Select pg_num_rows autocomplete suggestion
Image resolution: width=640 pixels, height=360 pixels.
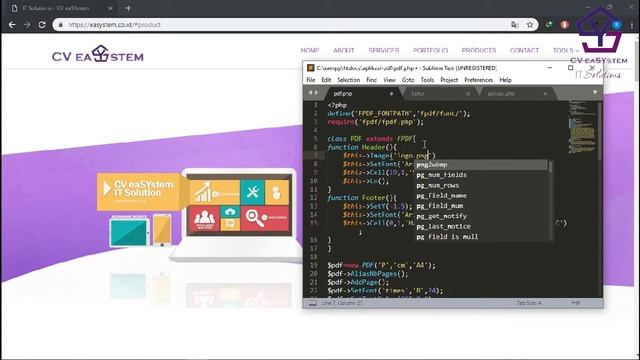[x=481, y=186]
